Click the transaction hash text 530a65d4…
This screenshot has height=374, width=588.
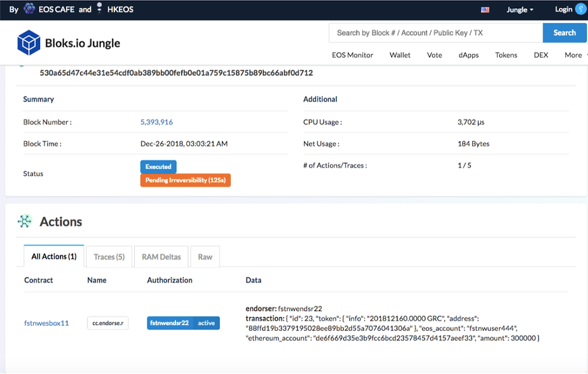click(176, 72)
